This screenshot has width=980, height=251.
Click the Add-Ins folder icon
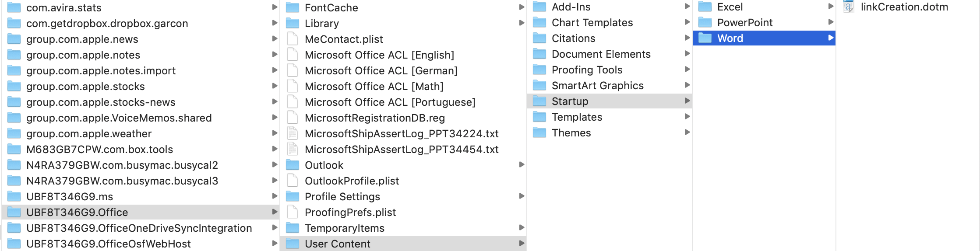point(539,7)
